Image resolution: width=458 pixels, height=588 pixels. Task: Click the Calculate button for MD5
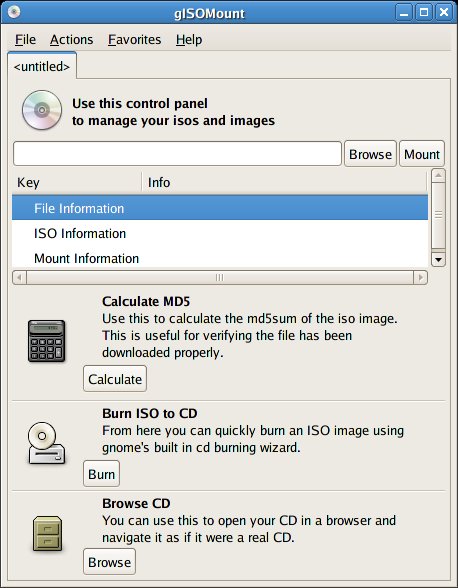(x=115, y=379)
